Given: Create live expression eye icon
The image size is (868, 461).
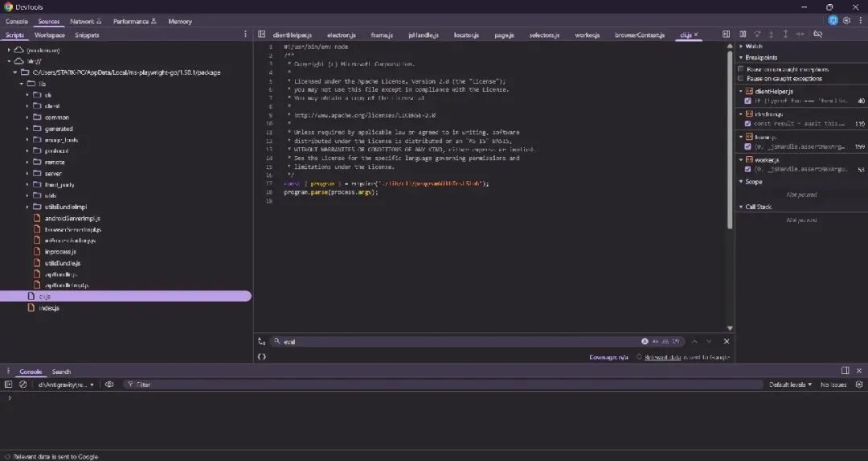Looking at the screenshot, I should 109,384.
